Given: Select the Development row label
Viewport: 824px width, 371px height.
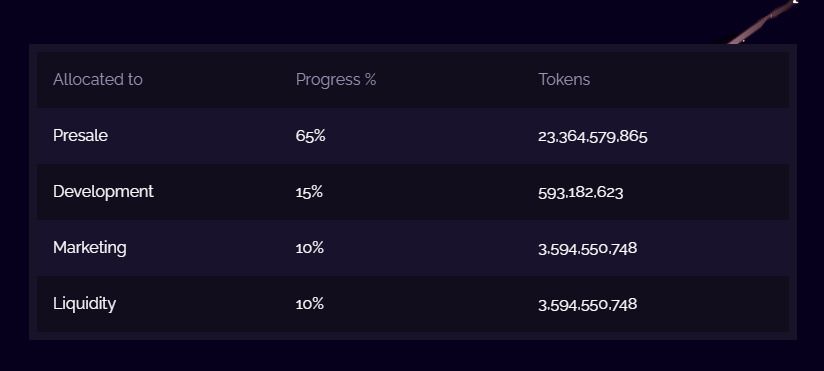Looking at the screenshot, I should (104, 191).
